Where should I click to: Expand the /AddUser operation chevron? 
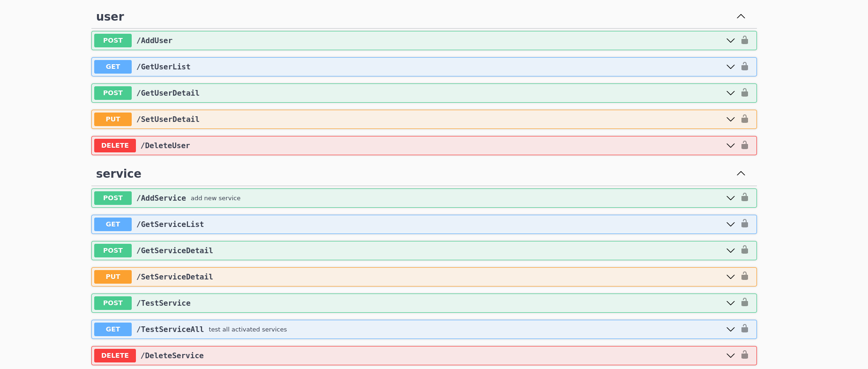[731, 41]
